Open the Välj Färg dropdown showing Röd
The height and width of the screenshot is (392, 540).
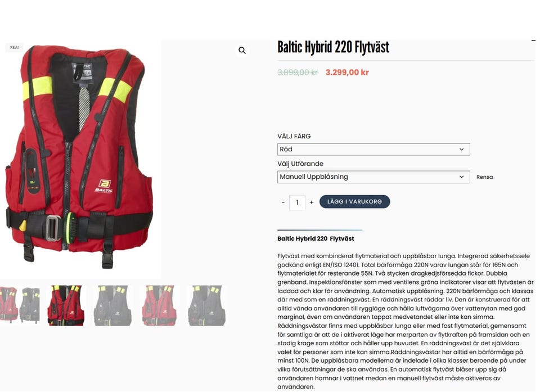(x=373, y=149)
